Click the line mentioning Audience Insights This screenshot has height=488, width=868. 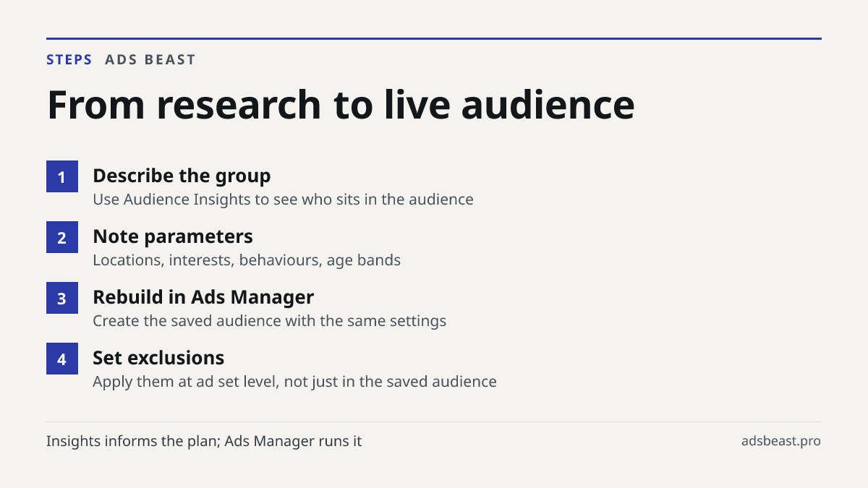[283, 200]
